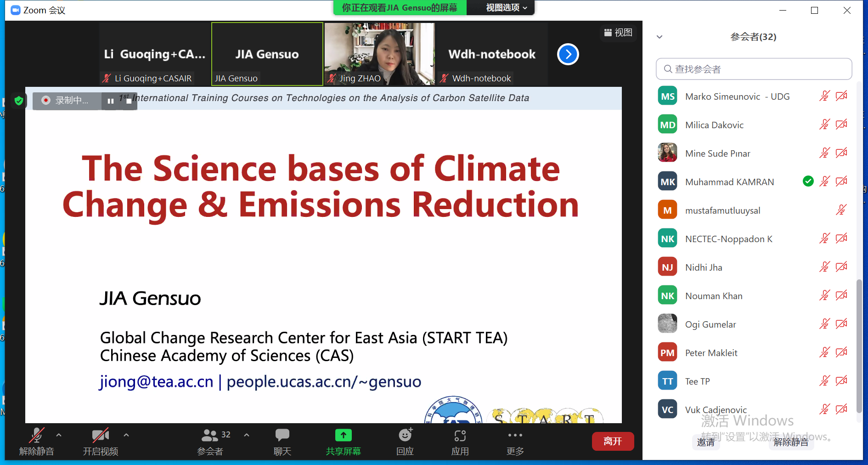Click the muted mic icon for Marko Simeunovic
Viewport: 868px width, 465px height.
click(824, 96)
